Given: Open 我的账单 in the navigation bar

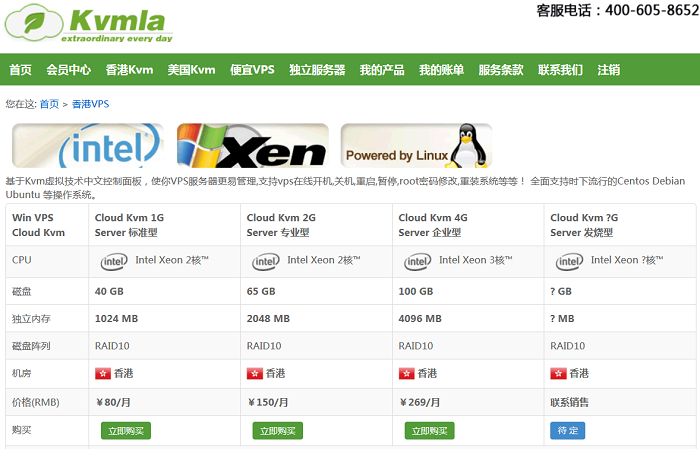Looking at the screenshot, I should tap(442, 70).
